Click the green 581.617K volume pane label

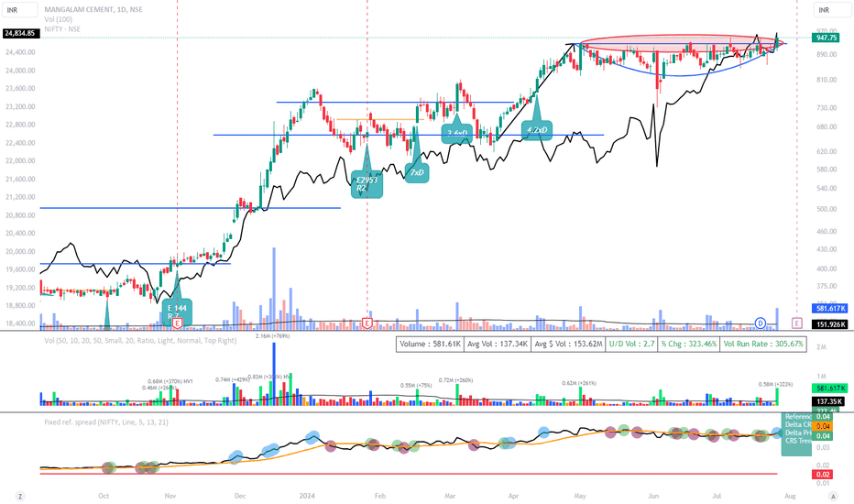830,389
